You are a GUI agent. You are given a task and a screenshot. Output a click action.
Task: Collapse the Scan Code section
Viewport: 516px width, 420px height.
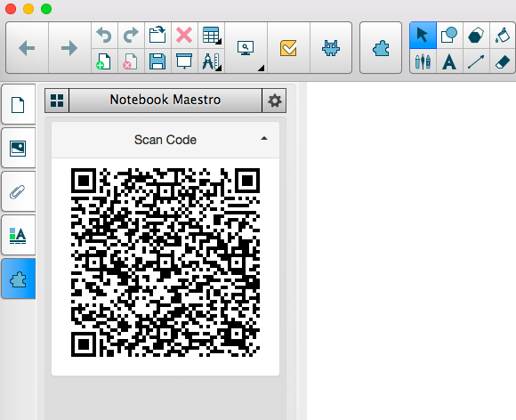pos(264,139)
